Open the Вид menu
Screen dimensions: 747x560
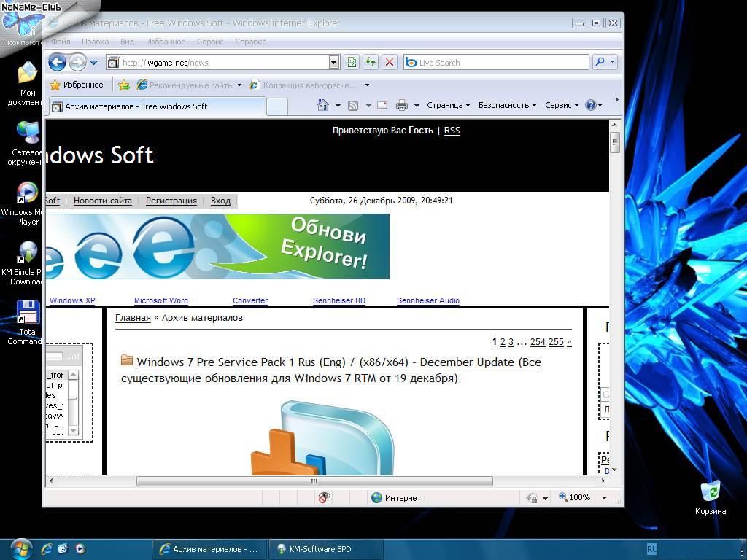[127, 42]
